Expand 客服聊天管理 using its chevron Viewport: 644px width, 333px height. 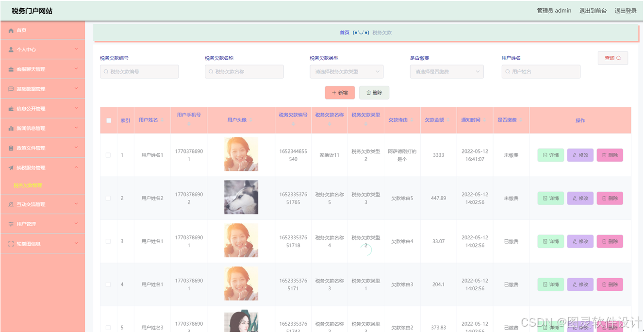76,69
